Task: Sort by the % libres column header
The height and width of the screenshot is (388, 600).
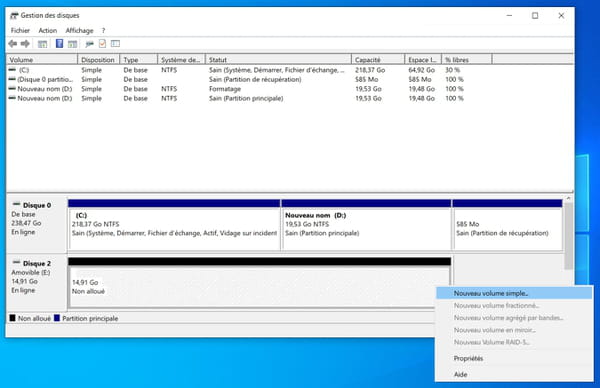Action: click(x=467, y=60)
